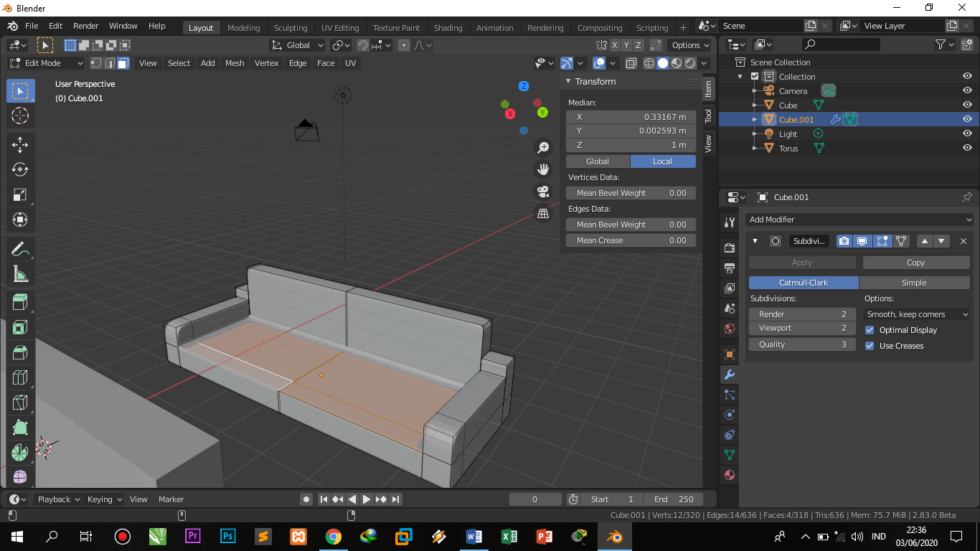Select the Move tool in the left toolbar
The image size is (980, 551).
pyautogui.click(x=20, y=144)
